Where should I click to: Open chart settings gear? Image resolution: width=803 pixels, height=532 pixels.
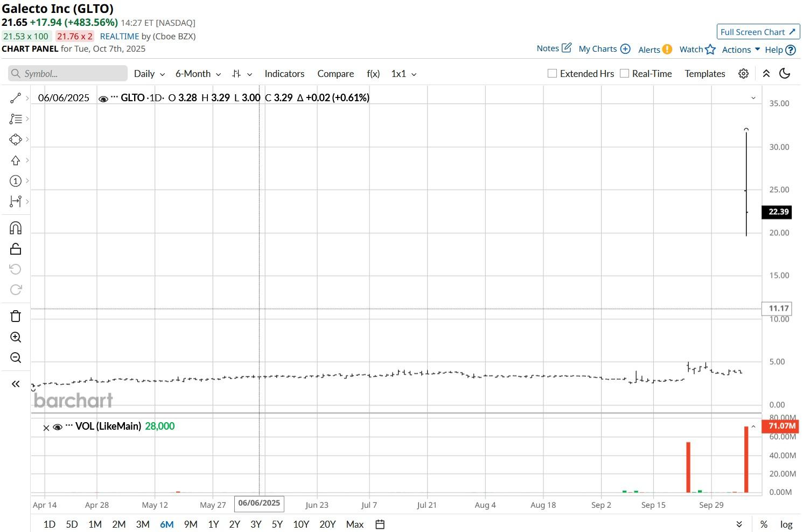(x=743, y=74)
